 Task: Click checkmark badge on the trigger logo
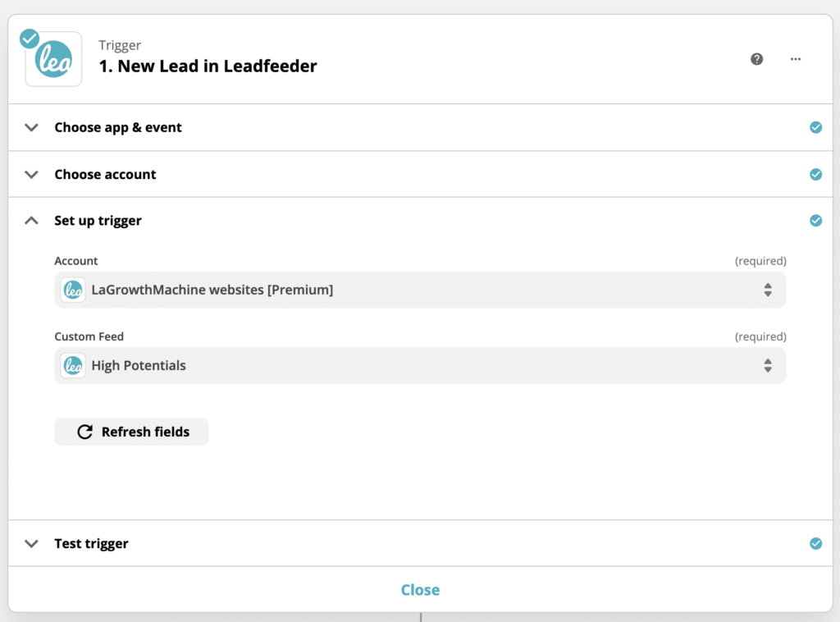tap(30, 38)
